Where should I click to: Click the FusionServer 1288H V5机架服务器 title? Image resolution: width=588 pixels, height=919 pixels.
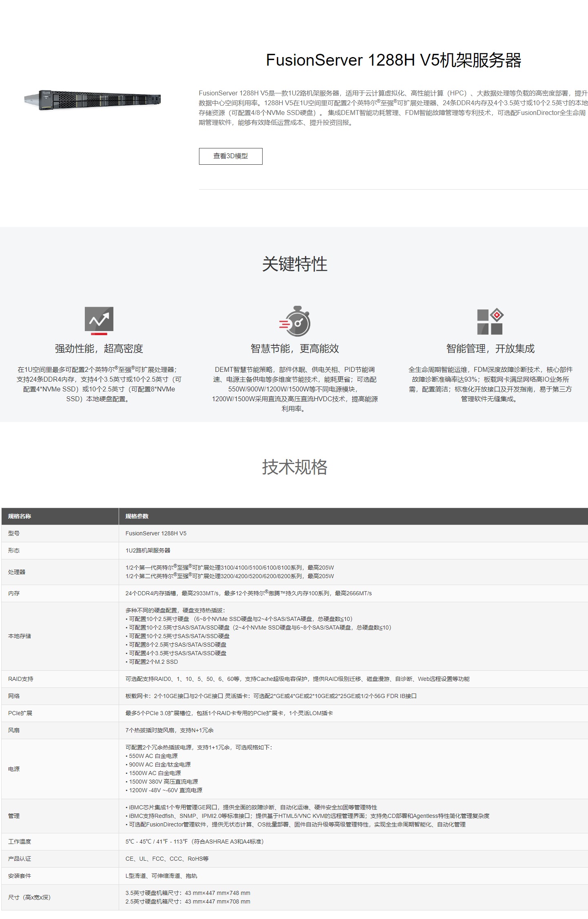(393, 60)
